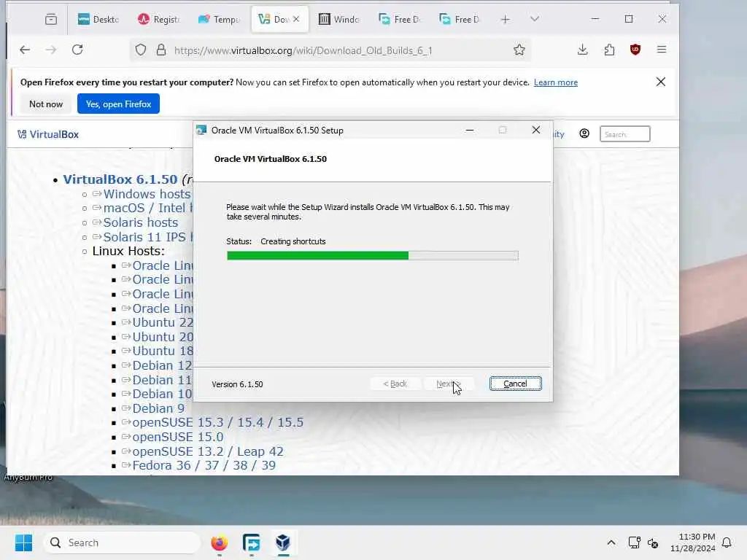This screenshot has width=747, height=560.
Task: Bookmark this page with the star
Action: pos(519,50)
